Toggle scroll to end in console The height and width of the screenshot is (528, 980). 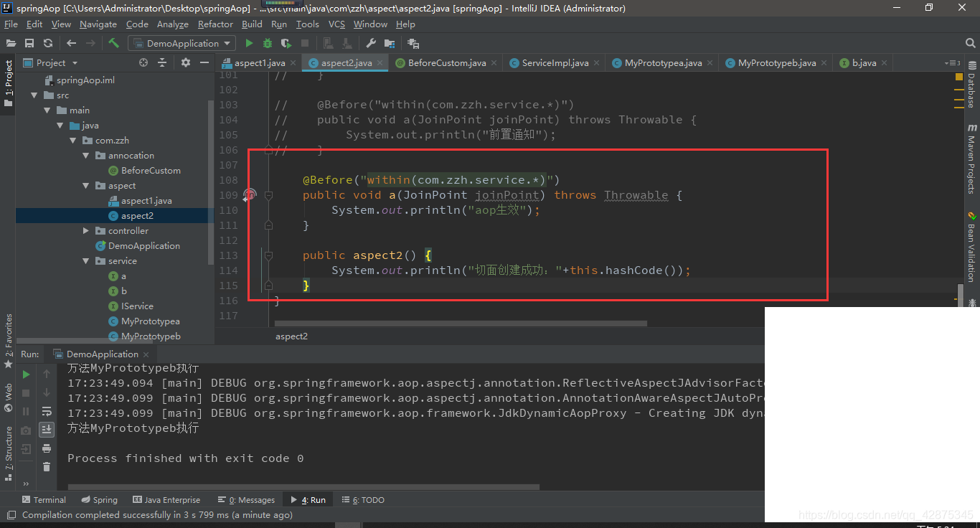point(47,429)
